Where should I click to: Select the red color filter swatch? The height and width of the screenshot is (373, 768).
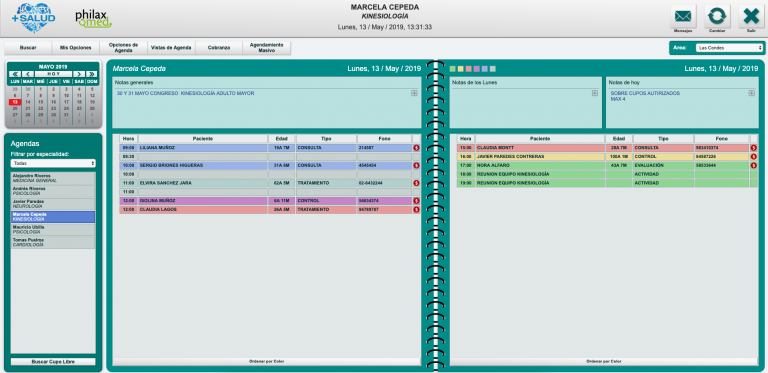[x=469, y=69]
